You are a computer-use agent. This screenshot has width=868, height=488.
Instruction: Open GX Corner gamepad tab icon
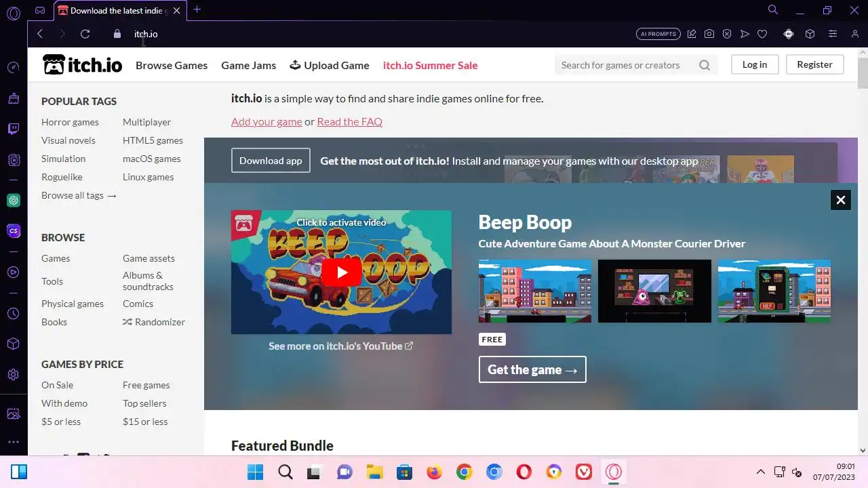40,10
